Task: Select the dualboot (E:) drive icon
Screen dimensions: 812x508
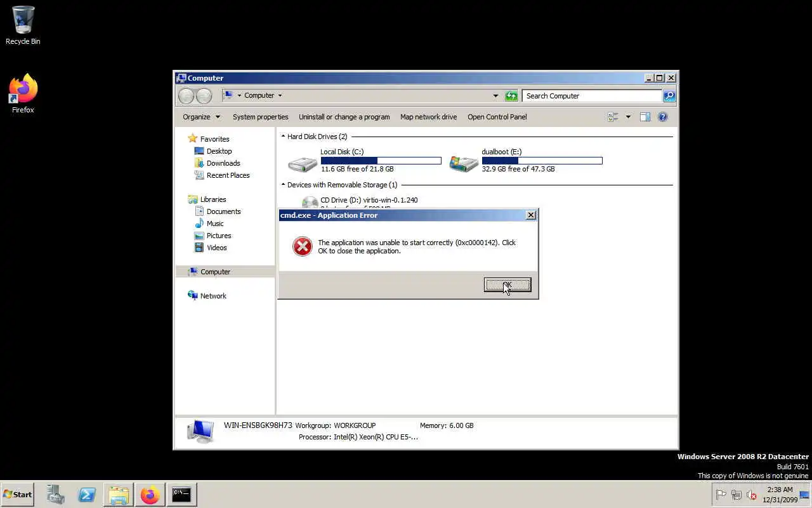Action: [x=464, y=163]
